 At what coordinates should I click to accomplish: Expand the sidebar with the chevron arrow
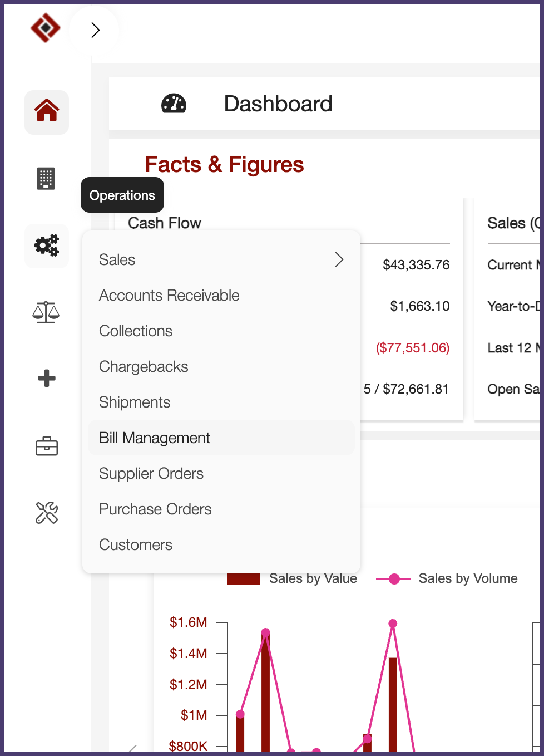click(x=95, y=30)
